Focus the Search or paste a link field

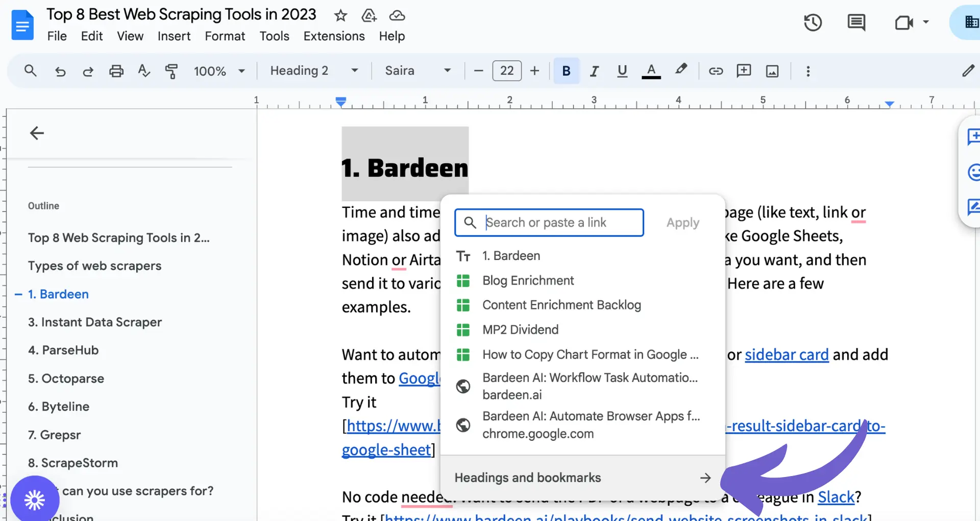pyautogui.click(x=549, y=223)
